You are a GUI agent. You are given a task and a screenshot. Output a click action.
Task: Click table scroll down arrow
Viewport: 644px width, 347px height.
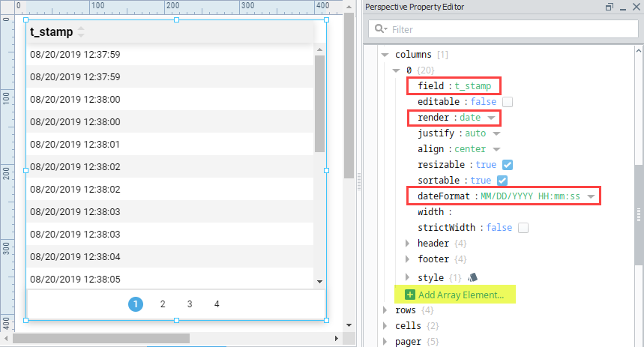(320, 282)
